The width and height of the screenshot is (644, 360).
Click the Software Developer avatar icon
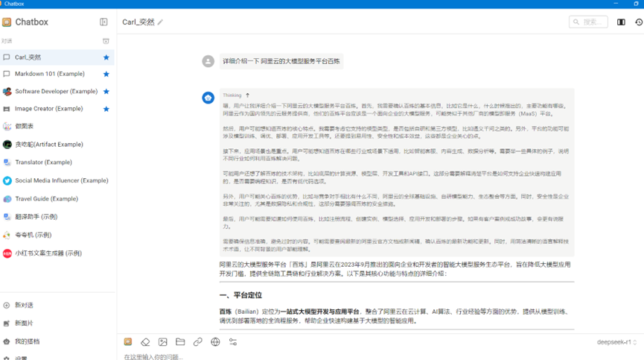pyautogui.click(x=7, y=91)
